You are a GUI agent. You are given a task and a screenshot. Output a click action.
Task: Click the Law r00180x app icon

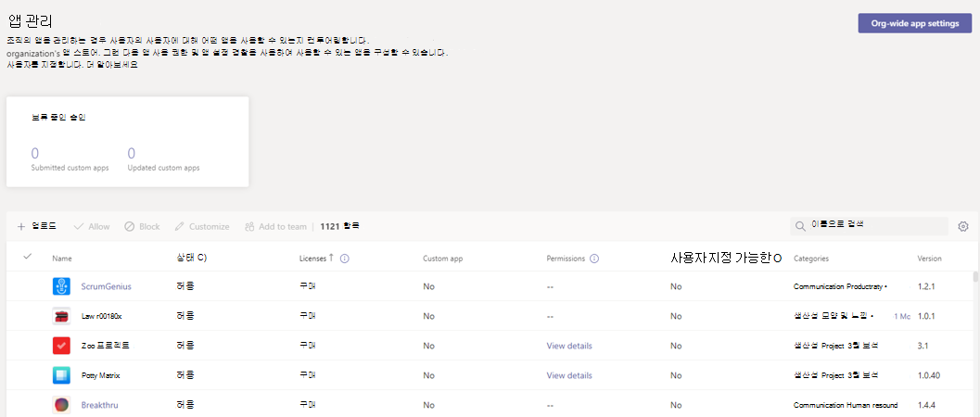tap(61, 317)
